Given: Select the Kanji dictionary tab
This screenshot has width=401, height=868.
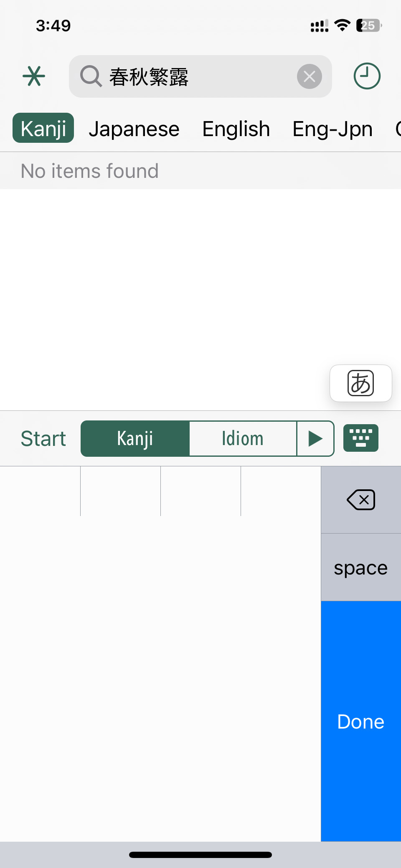Looking at the screenshot, I should 43,128.
